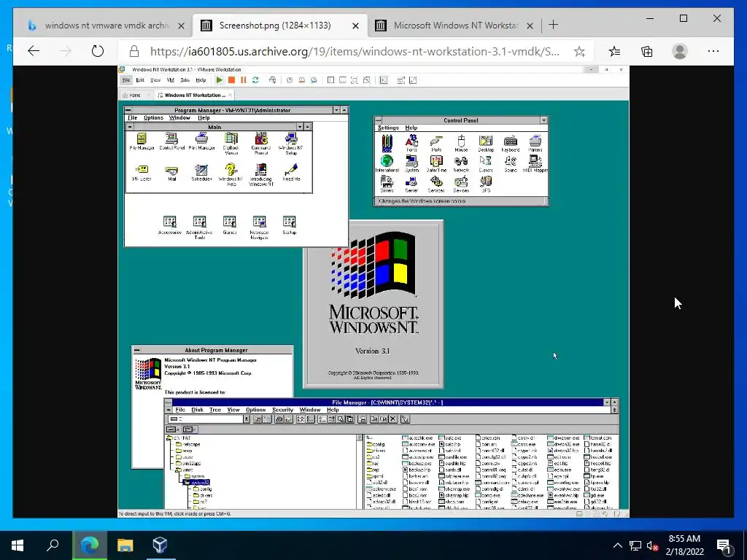
Task: Click File Manager tree pane scrollbar
Action: tap(360, 472)
